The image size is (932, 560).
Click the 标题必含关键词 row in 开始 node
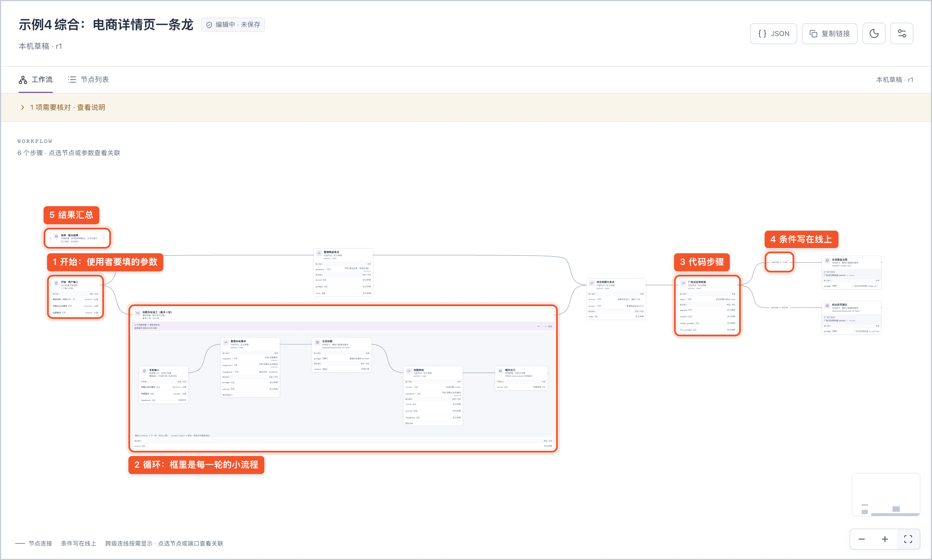point(76,306)
